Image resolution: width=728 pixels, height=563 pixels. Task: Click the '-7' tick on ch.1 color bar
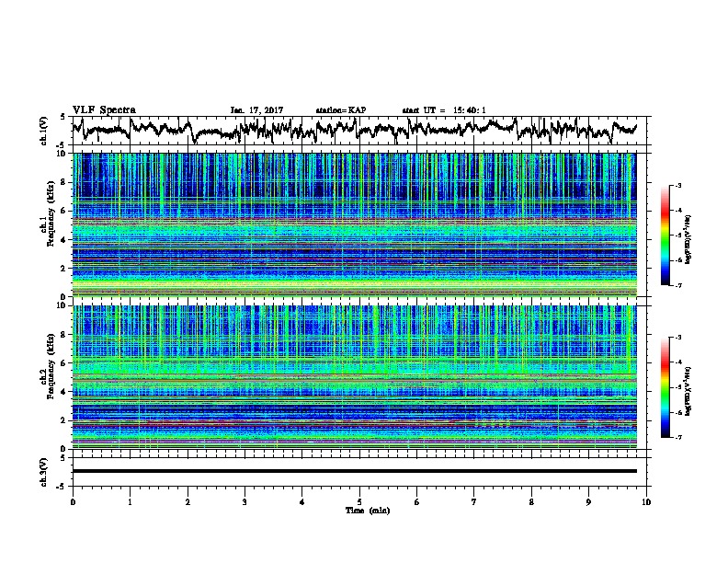click(x=677, y=285)
